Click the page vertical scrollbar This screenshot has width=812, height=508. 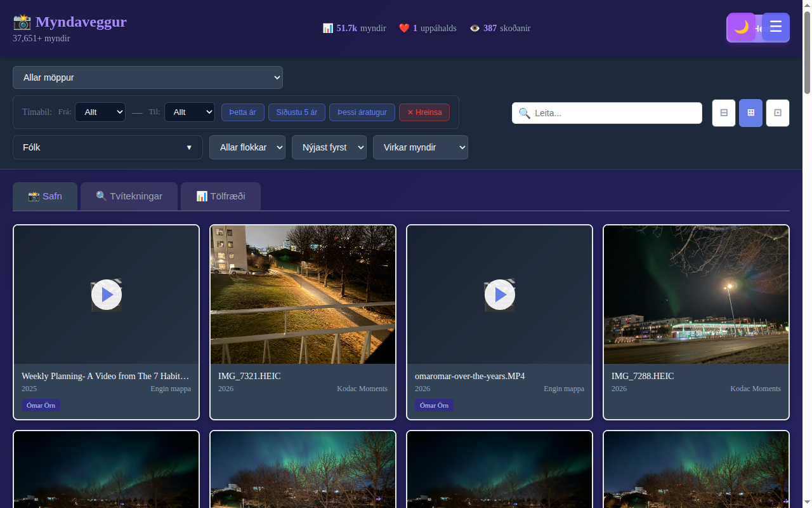click(807, 254)
